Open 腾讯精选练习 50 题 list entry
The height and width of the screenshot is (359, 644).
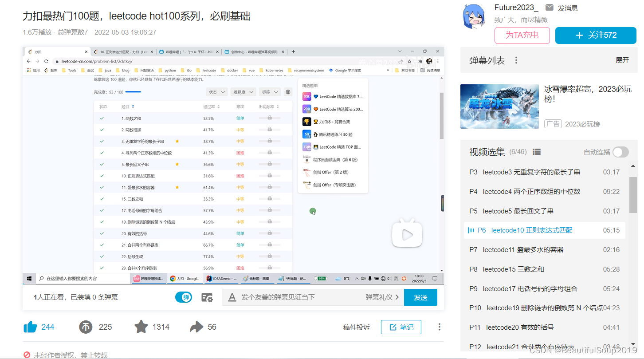[327, 134]
